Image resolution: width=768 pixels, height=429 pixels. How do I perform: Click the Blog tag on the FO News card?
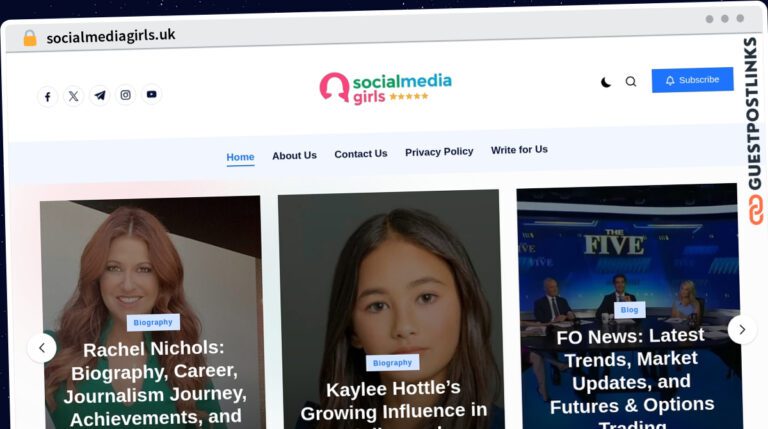(x=629, y=310)
